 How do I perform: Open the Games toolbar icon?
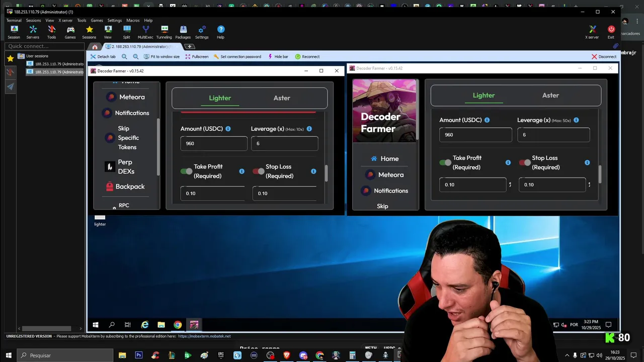pyautogui.click(x=70, y=32)
